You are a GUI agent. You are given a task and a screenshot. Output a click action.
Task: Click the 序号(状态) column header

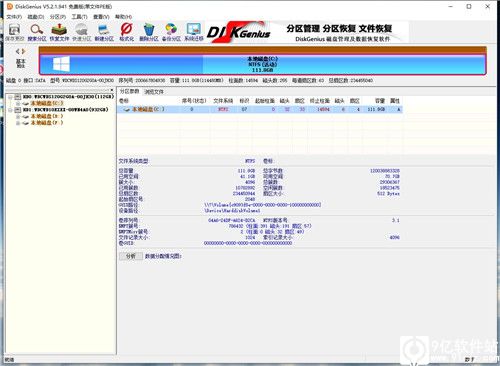(x=194, y=101)
